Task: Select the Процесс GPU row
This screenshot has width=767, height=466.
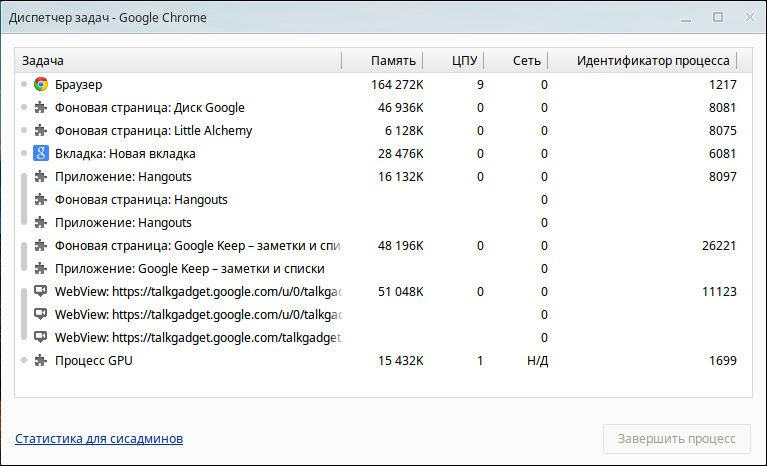Action: click(384, 360)
